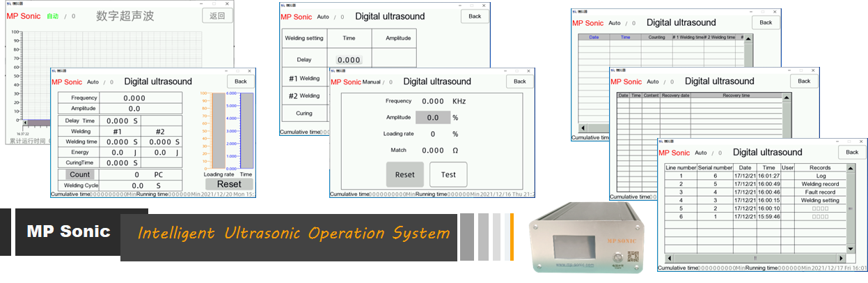Image resolution: width=868 pixels, height=283 pixels.
Task: Click down arrow of Records vertical scrollbar
Action: pos(850,249)
